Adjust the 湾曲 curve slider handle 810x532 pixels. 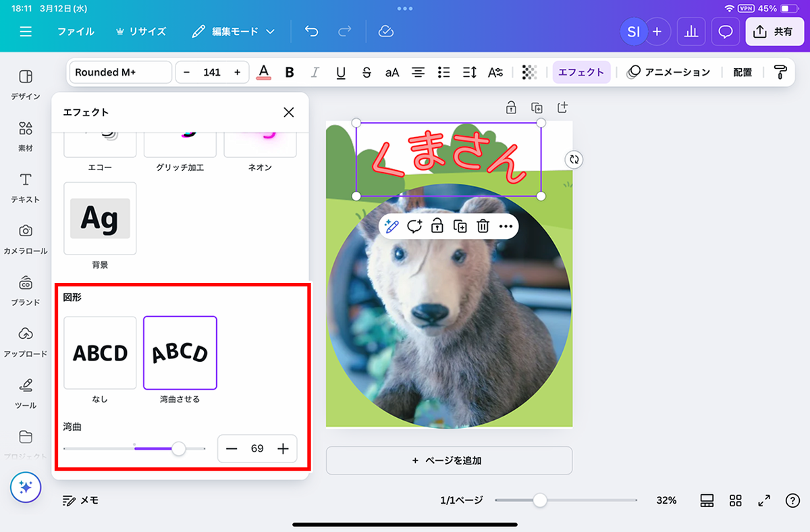point(179,448)
